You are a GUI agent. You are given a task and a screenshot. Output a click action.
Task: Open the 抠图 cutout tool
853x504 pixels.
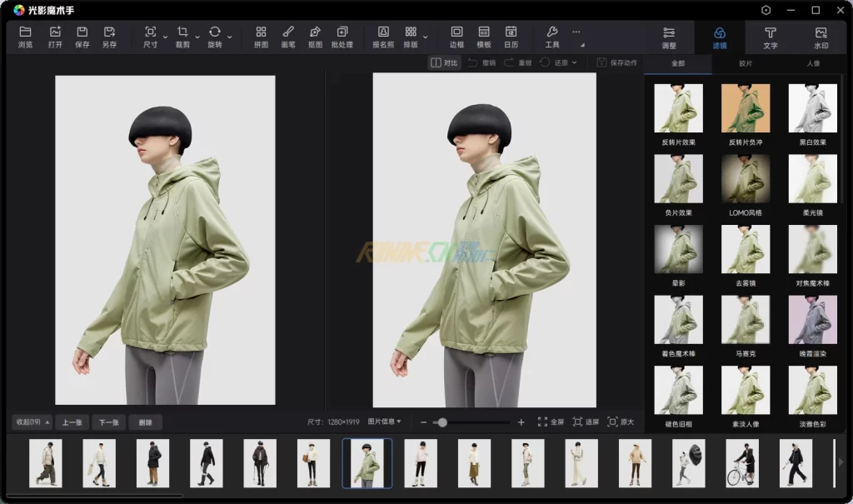point(315,37)
